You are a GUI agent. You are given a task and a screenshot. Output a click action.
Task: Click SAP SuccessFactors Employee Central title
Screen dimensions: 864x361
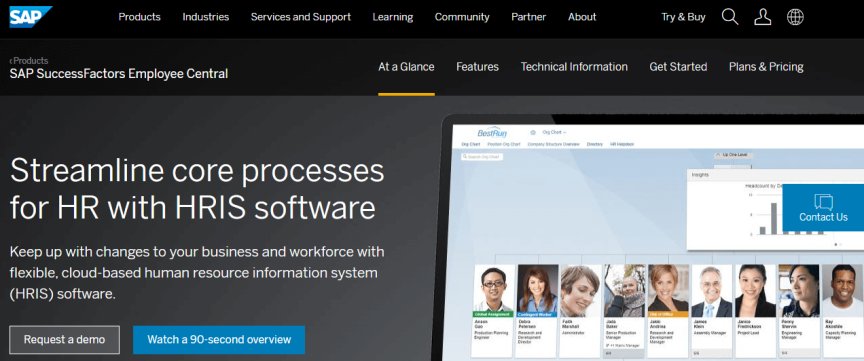118,74
